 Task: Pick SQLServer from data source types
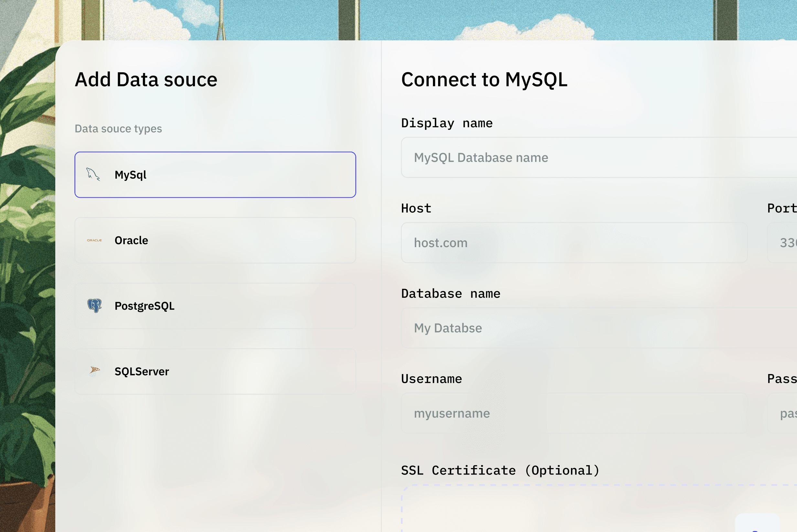(x=215, y=371)
